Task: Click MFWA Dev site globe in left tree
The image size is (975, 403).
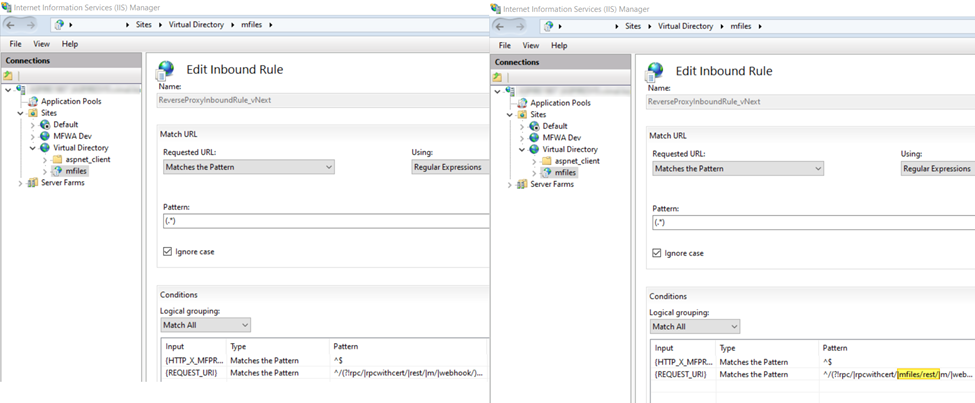Action: click(x=45, y=136)
